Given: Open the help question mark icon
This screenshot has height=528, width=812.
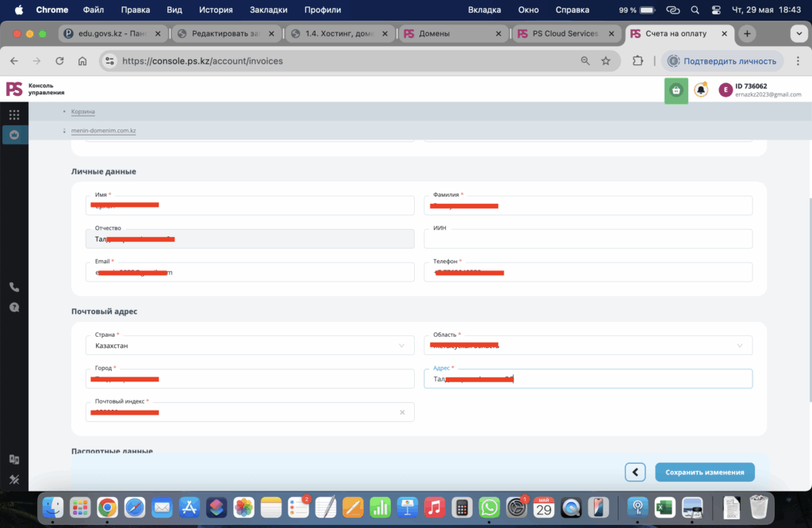Looking at the screenshot, I should (x=14, y=308).
